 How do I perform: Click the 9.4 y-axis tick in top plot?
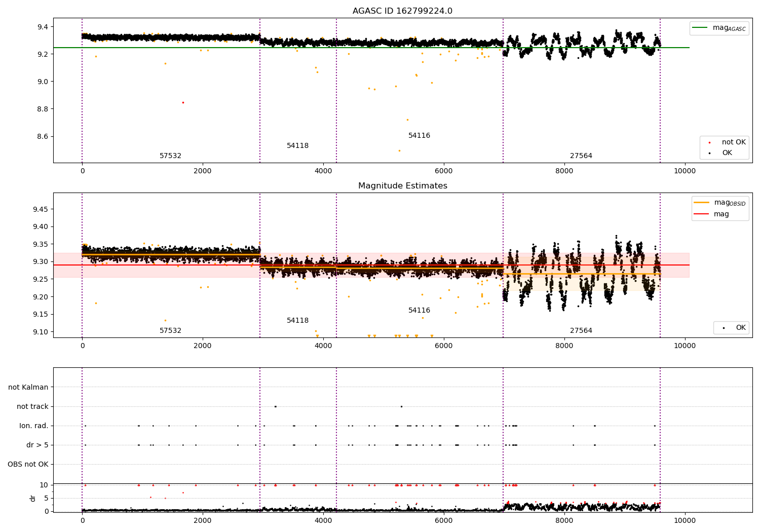pos(42,27)
